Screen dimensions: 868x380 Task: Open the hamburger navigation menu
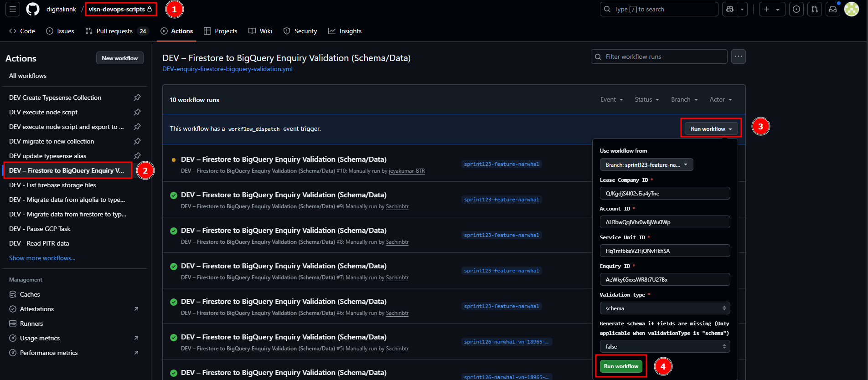(x=13, y=9)
